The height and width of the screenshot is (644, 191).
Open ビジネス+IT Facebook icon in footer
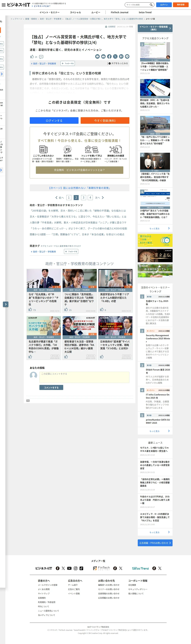(58, 568)
